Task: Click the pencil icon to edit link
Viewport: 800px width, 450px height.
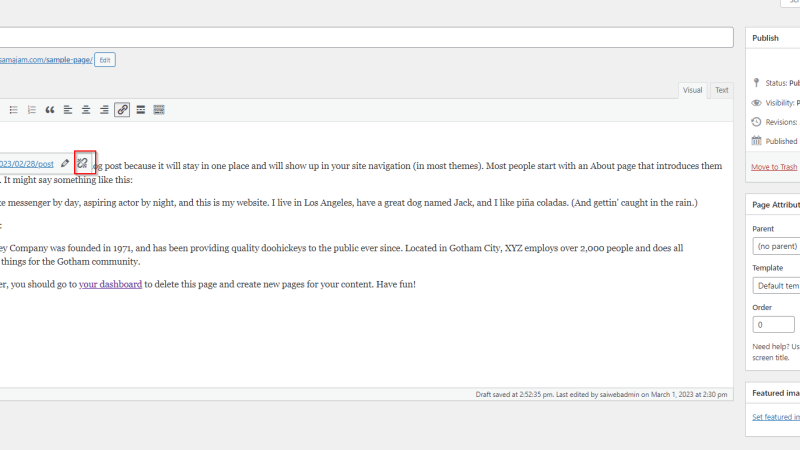Action: (65, 164)
